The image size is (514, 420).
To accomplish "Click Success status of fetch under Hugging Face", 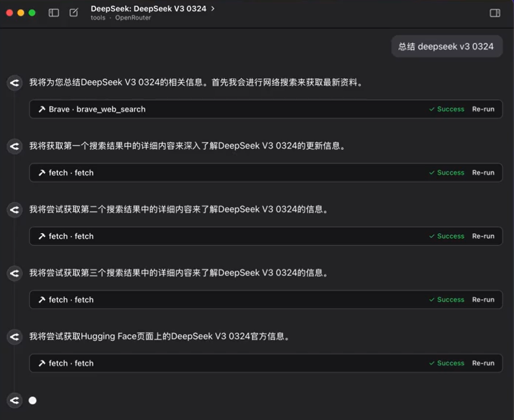I will 446,363.
